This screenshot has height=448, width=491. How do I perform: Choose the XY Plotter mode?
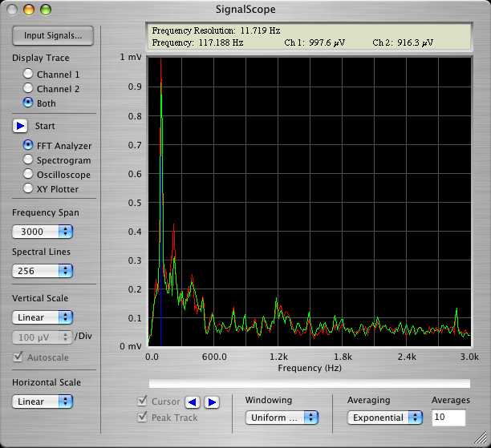[29, 189]
